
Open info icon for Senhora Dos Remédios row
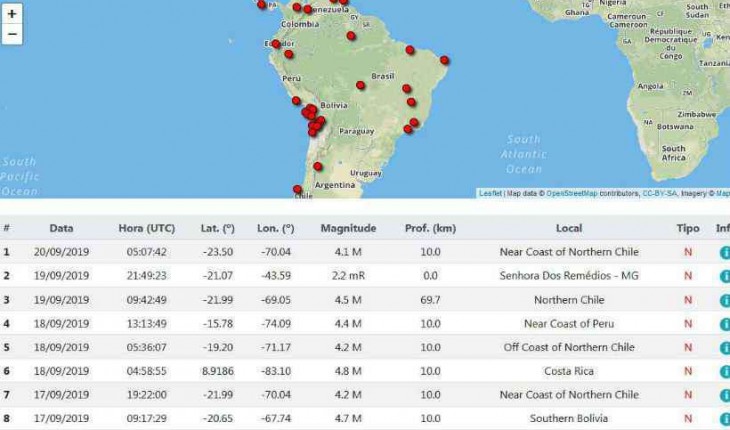(724, 276)
